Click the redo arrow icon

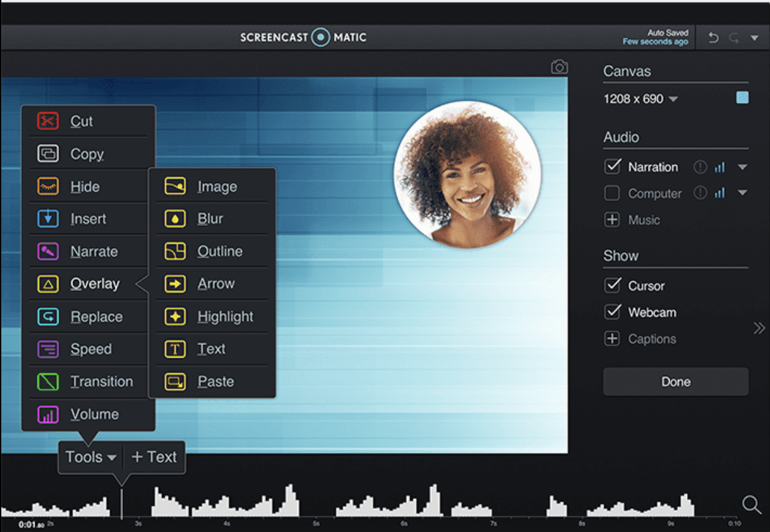(733, 37)
